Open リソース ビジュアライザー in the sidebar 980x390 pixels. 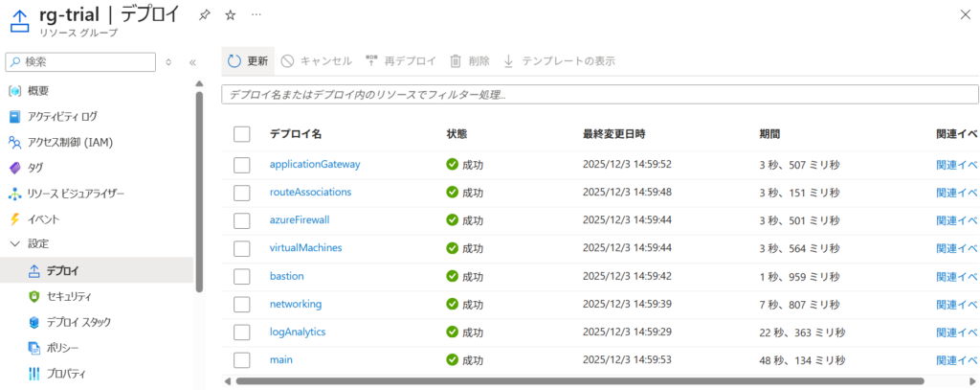(76, 194)
